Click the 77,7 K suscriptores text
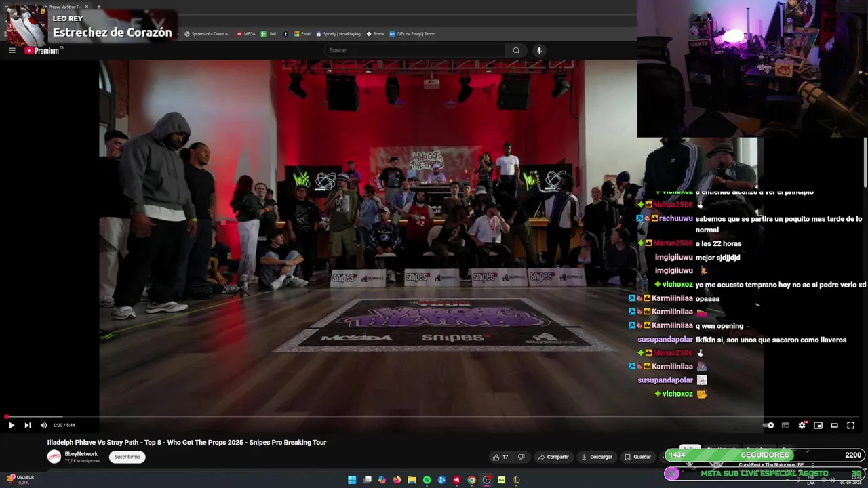The width and height of the screenshot is (868, 488). (x=82, y=461)
